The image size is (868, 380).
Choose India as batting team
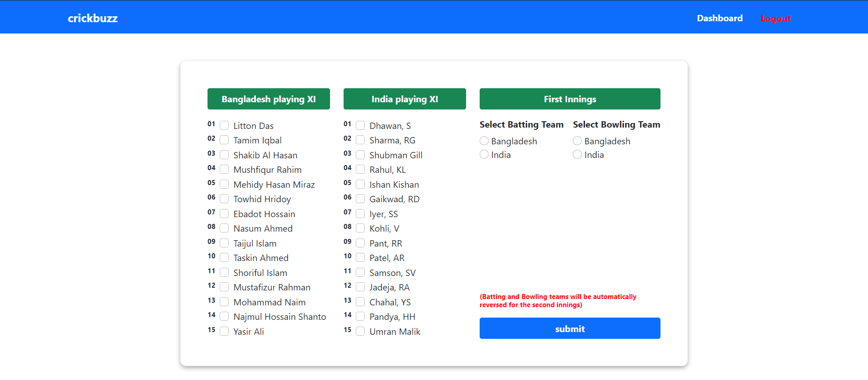point(484,154)
